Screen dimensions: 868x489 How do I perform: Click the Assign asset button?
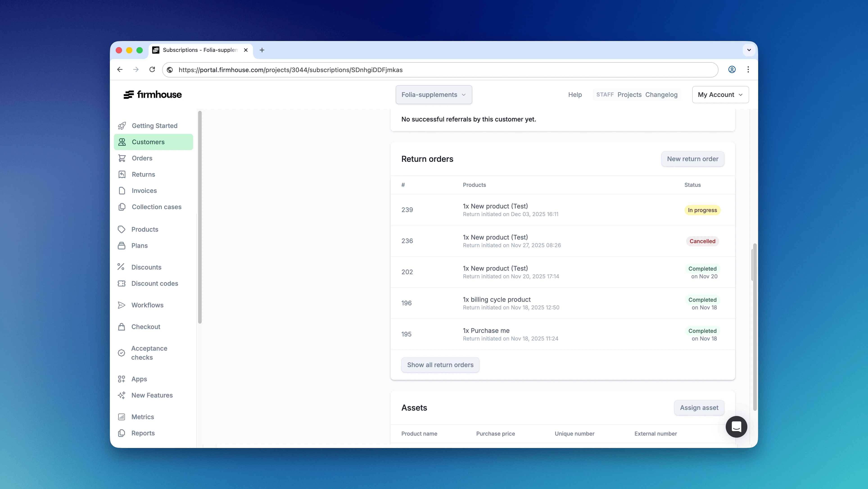(699, 408)
